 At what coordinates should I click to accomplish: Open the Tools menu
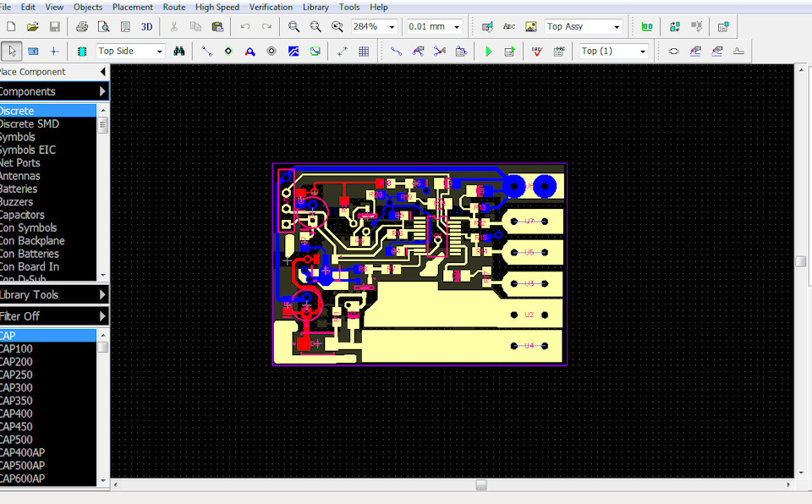pyautogui.click(x=349, y=8)
